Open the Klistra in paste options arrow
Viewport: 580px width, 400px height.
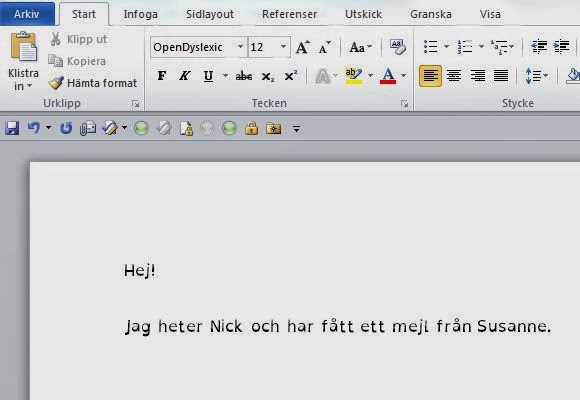(x=30, y=86)
